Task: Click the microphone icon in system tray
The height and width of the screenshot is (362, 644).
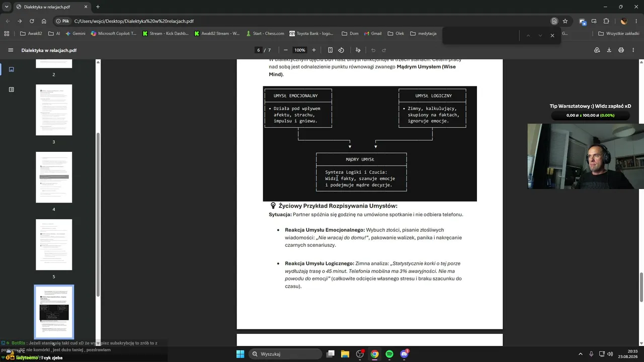Action: pyautogui.click(x=591, y=354)
